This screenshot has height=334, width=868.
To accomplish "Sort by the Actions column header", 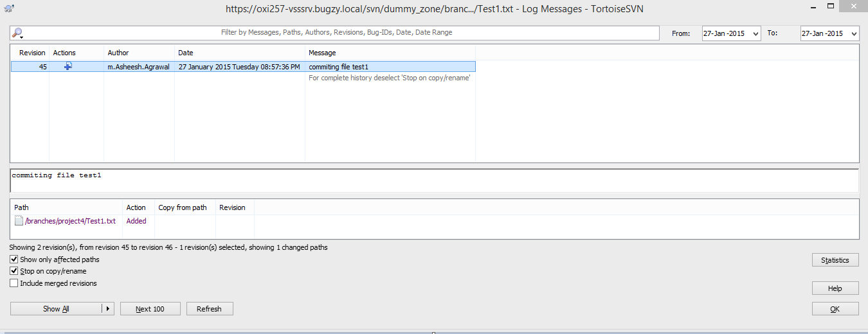I will 77,53.
